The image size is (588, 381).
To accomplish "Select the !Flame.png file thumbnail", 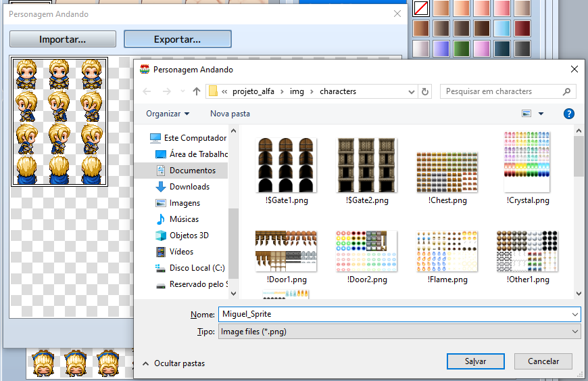I will 447,251.
